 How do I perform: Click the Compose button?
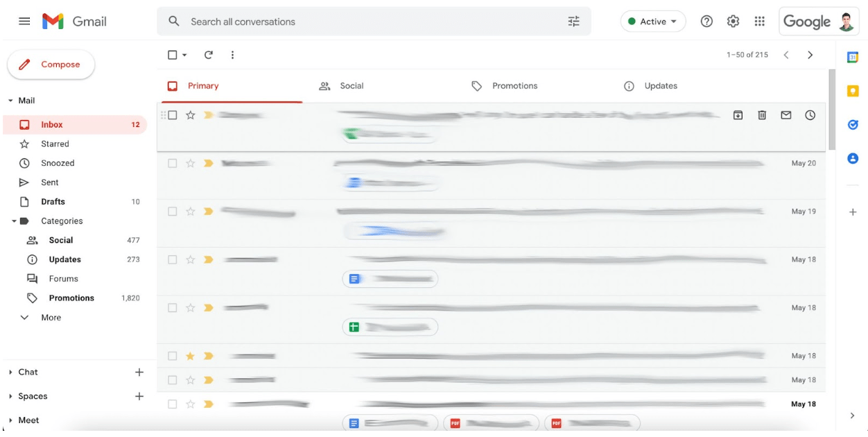pyautogui.click(x=51, y=64)
